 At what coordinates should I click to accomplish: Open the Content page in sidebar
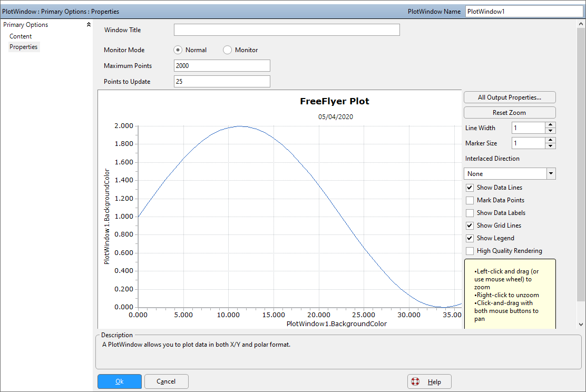[21, 36]
